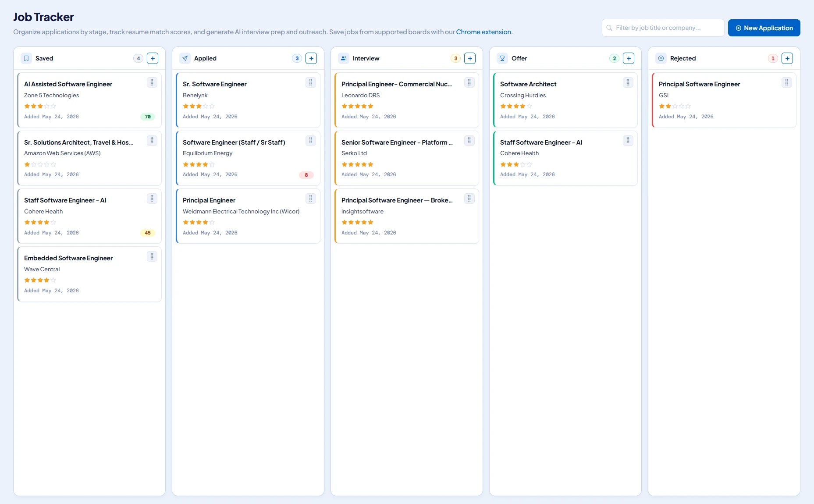814x504 pixels.
Task: Open the Chrome extension link
Action: [483, 32]
